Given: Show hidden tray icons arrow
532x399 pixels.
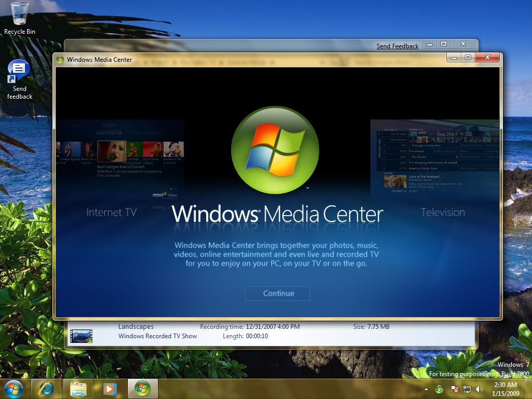Looking at the screenshot, I should pyautogui.click(x=426, y=389).
